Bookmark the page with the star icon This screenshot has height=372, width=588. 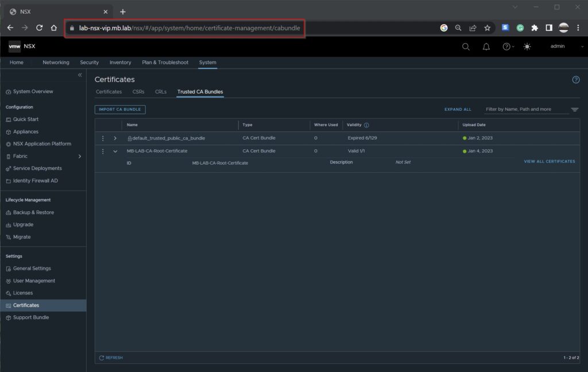coord(487,28)
